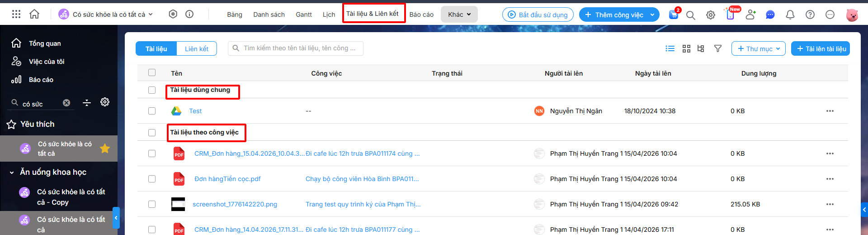Open the Test Google Drive file

[x=195, y=111]
